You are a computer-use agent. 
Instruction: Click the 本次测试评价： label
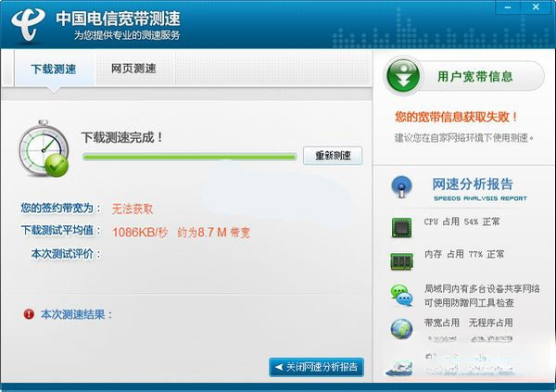tap(66, 254)
